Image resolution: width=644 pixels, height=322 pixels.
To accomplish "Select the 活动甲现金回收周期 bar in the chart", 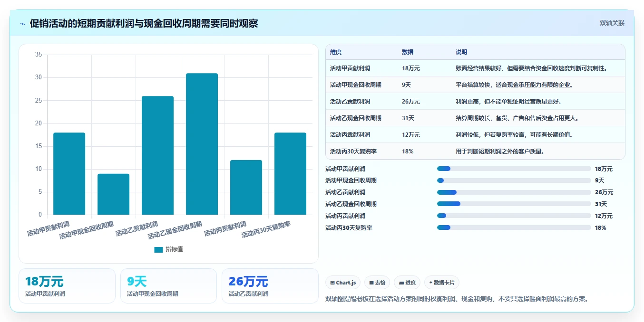I will (113, 194).
